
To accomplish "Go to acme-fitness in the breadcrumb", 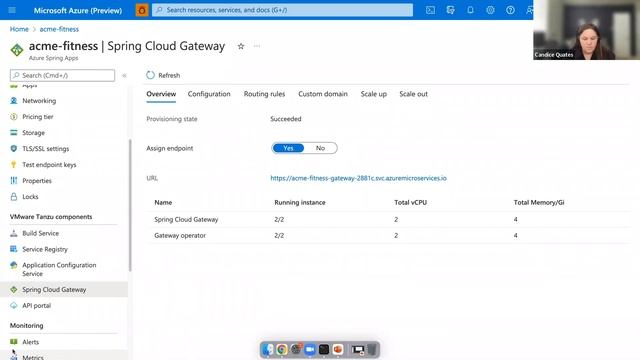I will (x=59, y=29).
